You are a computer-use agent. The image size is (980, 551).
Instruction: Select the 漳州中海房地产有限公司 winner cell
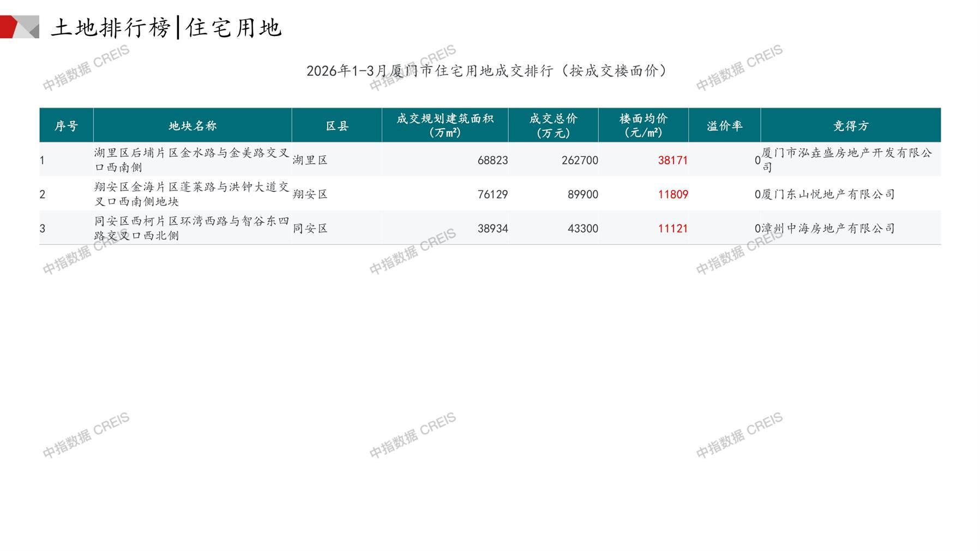pyautogui.click(x=828, y=229)
